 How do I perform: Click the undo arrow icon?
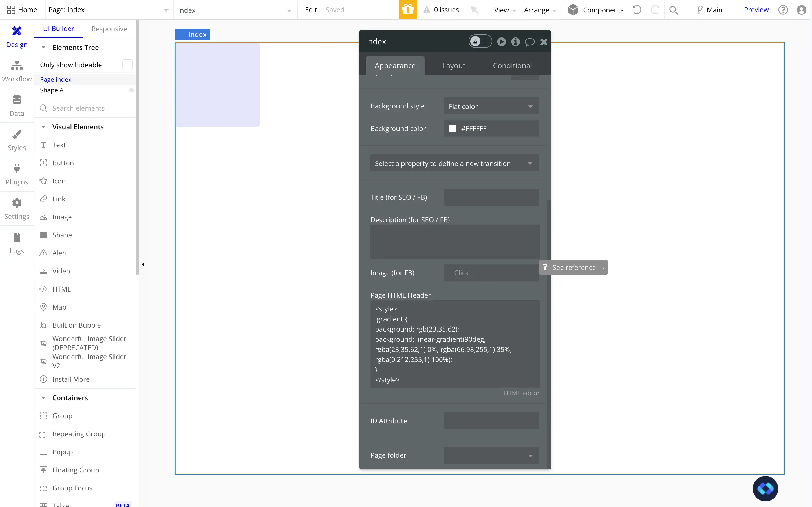pyautogui.click(x=637, y=10)
